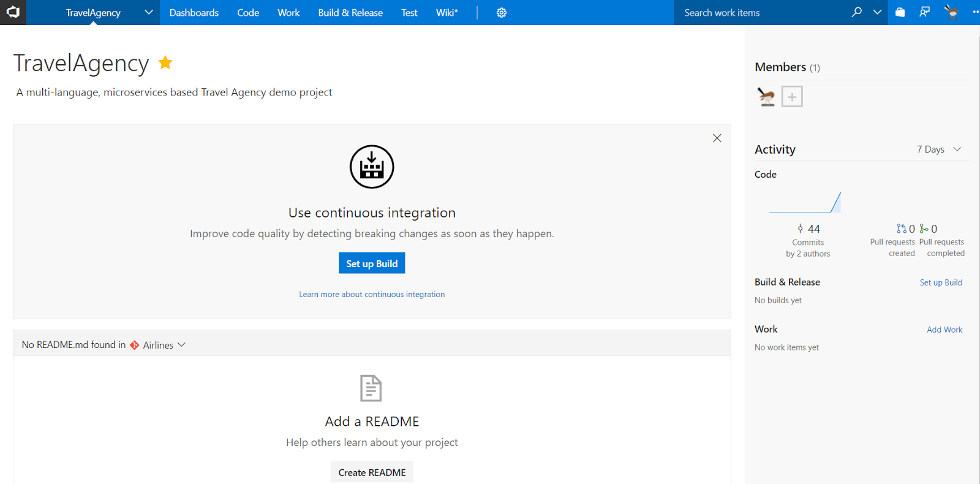Open the marketplace shopping bag icon

[x=900, y=12]
